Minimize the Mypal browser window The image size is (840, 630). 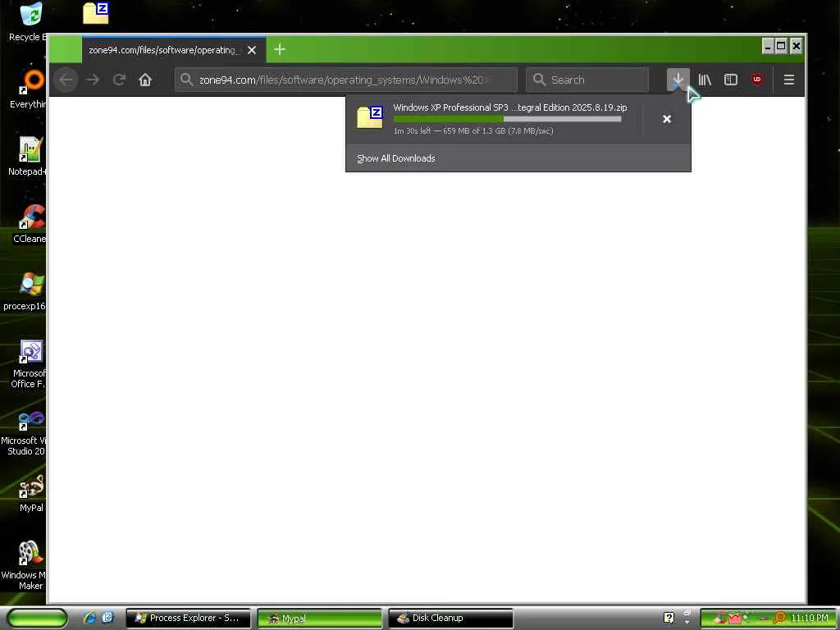coord(768,47)
